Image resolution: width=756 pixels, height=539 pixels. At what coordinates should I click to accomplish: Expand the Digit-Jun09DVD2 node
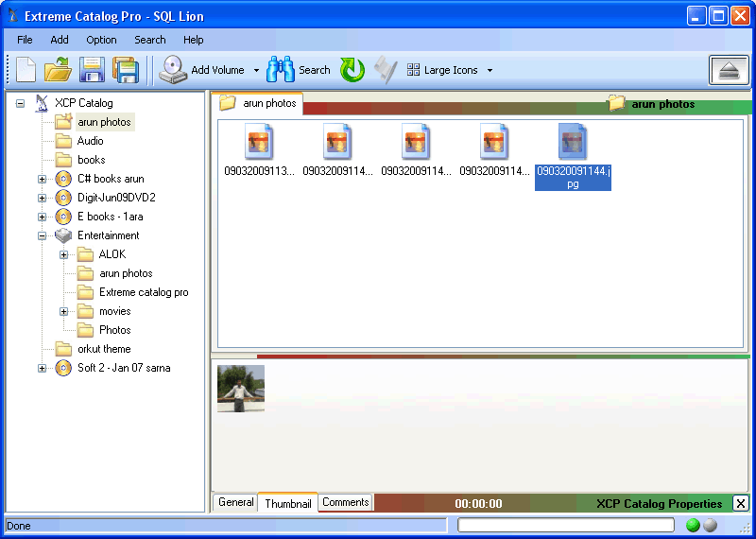coord(42,199)
